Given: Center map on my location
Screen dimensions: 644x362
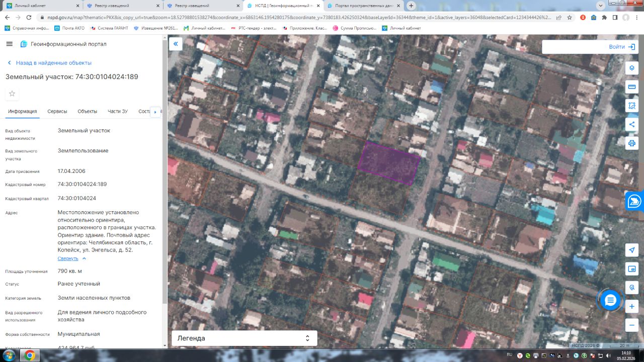Looking at the screenshot, I should 632,250.
